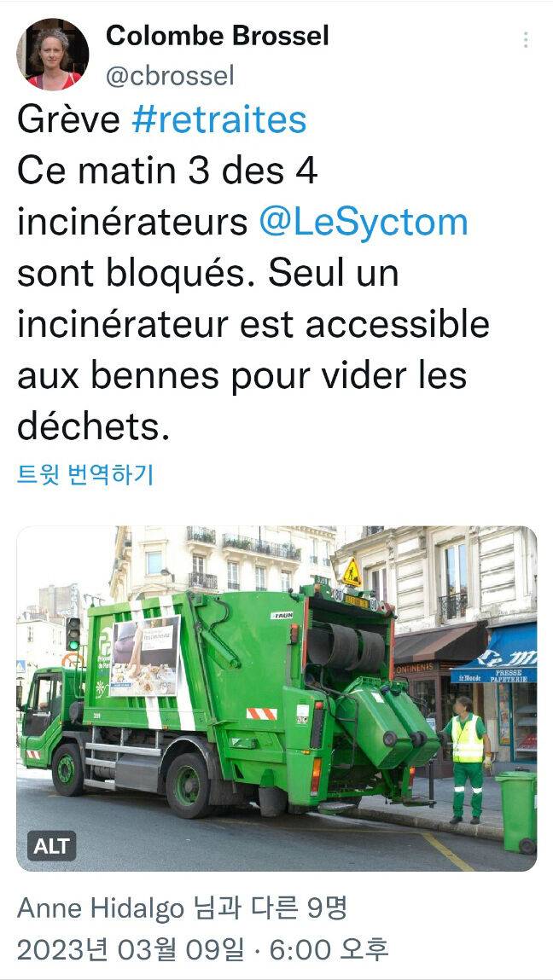Follow the #retraites hashtag
553x980 pixels.
point(219,120)
